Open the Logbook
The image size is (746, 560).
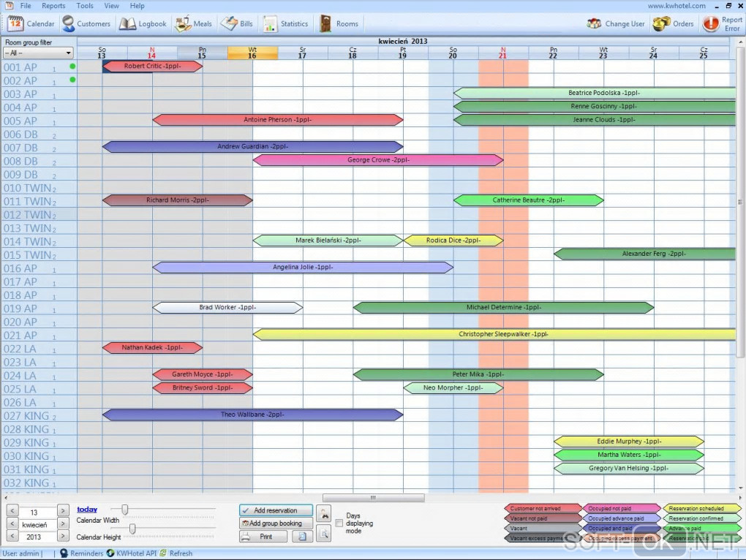(143, 24)
